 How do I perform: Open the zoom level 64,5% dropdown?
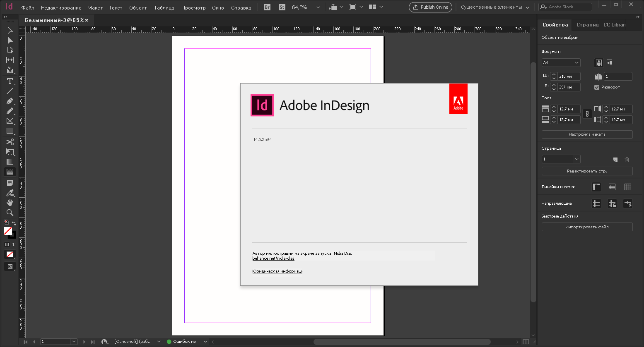coord(318,7)
